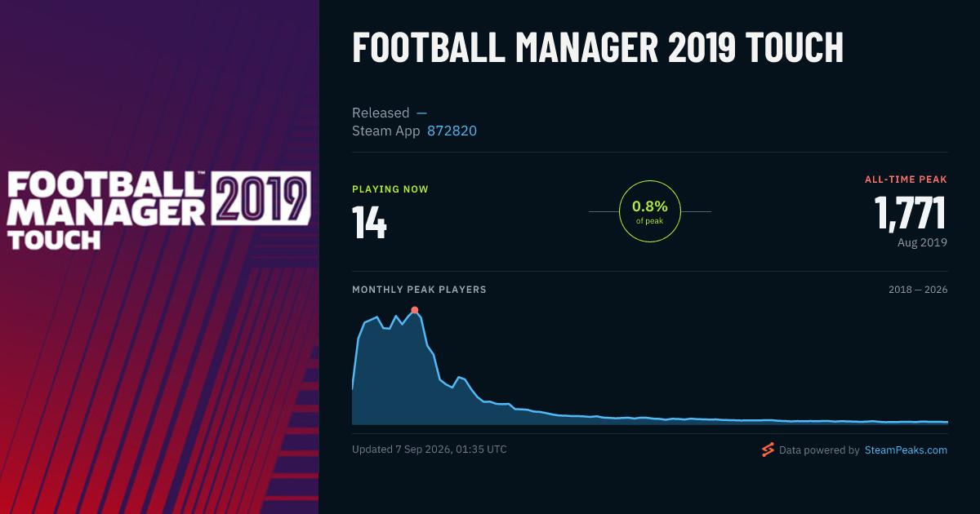Select the Football Manager 2019 Touch title
Viewport: 980px width, 514px height.
pos(598,48)
